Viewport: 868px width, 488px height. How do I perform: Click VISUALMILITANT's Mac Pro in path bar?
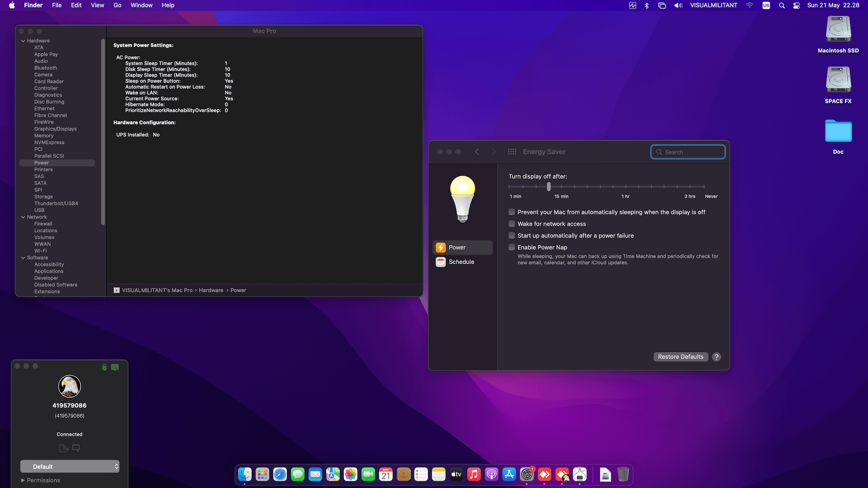157,290
